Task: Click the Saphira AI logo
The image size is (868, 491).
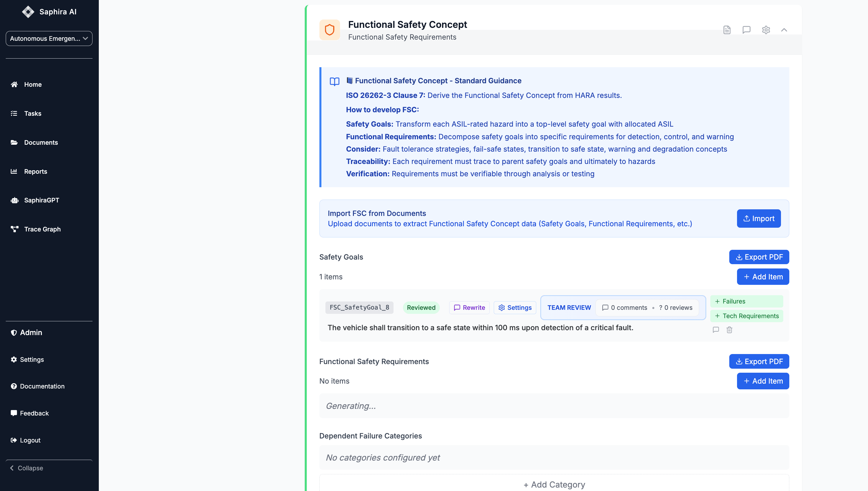Action: (28, 12)
